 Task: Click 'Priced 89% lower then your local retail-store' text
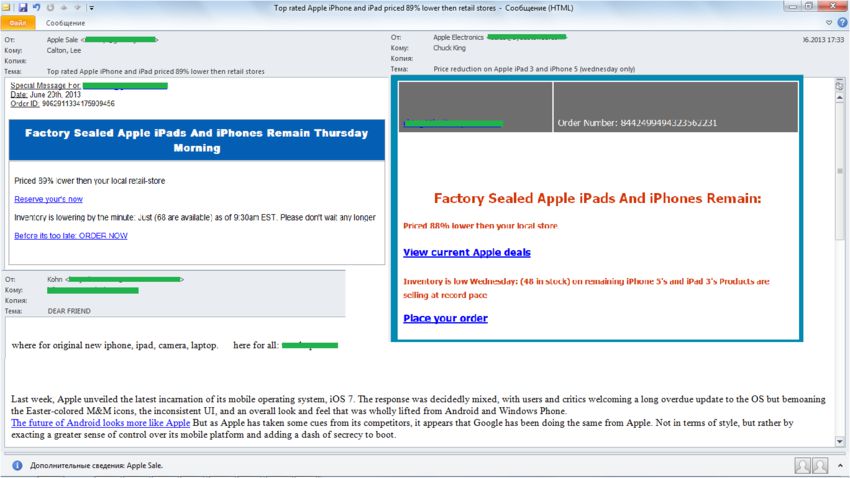pos(89,181)
